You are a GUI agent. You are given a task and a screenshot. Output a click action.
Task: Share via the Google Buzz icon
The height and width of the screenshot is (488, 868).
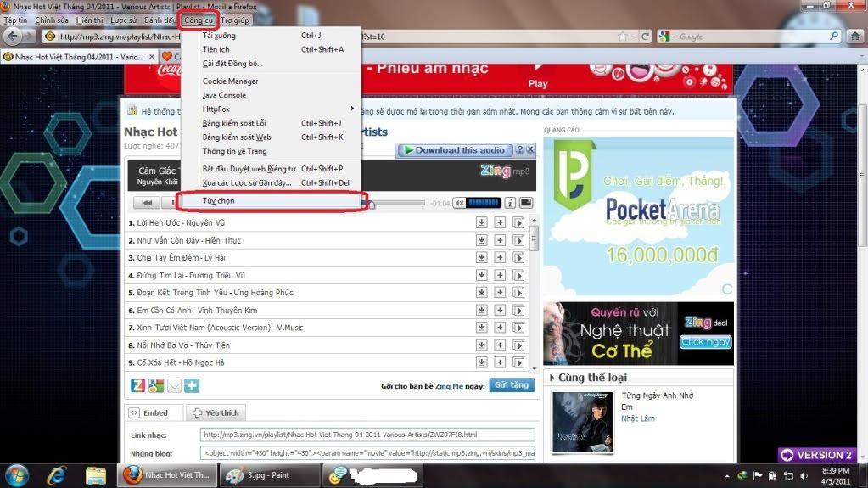coord(156,385)
